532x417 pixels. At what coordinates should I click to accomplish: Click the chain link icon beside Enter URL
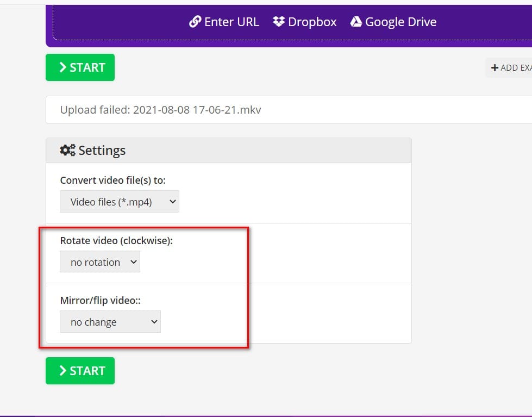coord(195,22)
